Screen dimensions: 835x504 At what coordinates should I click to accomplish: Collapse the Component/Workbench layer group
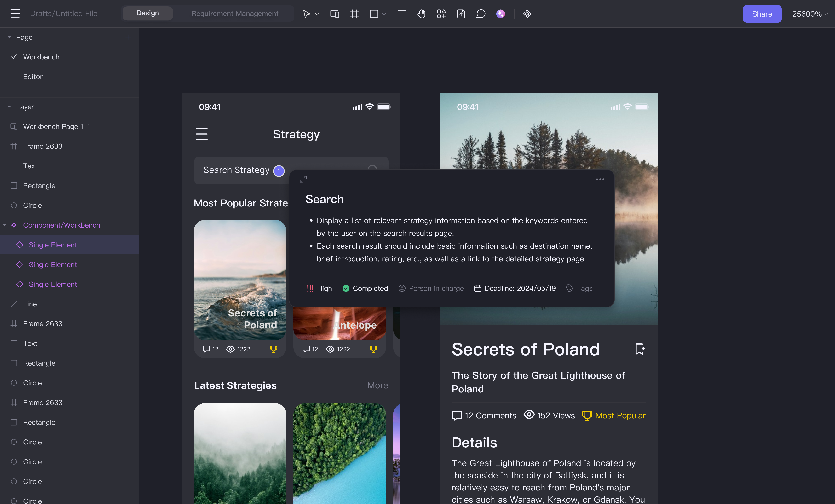coord(5,225)
